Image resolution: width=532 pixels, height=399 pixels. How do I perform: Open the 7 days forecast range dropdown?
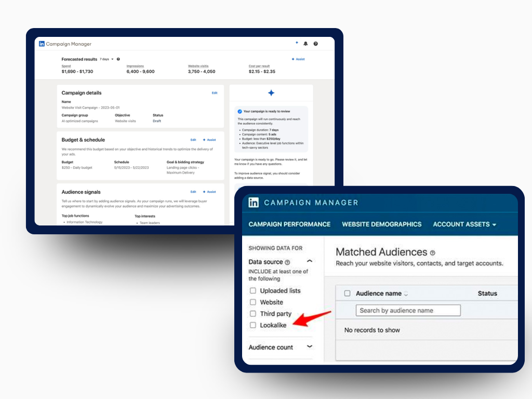(x=107, y=59)
